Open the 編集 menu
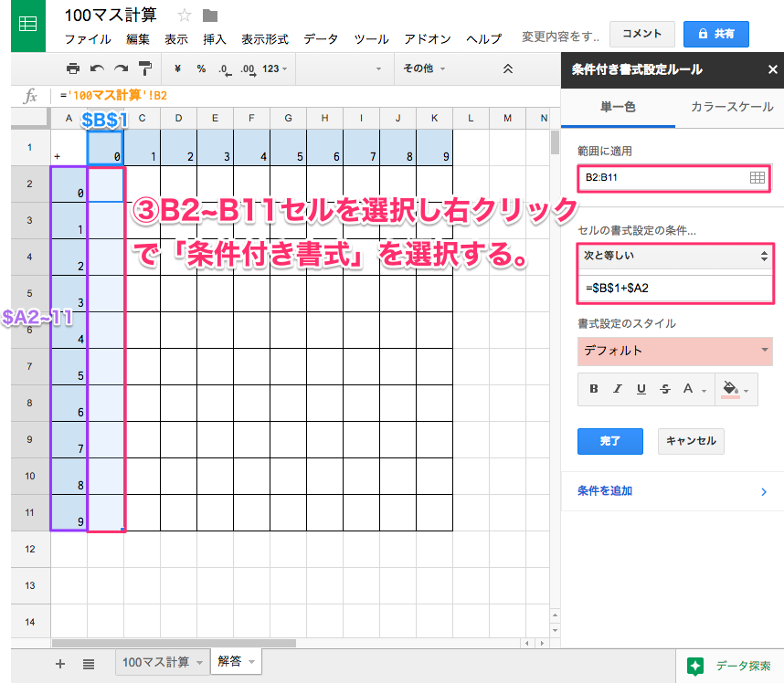The width and height of the screenshot is (784, 683). coord(137,39)
